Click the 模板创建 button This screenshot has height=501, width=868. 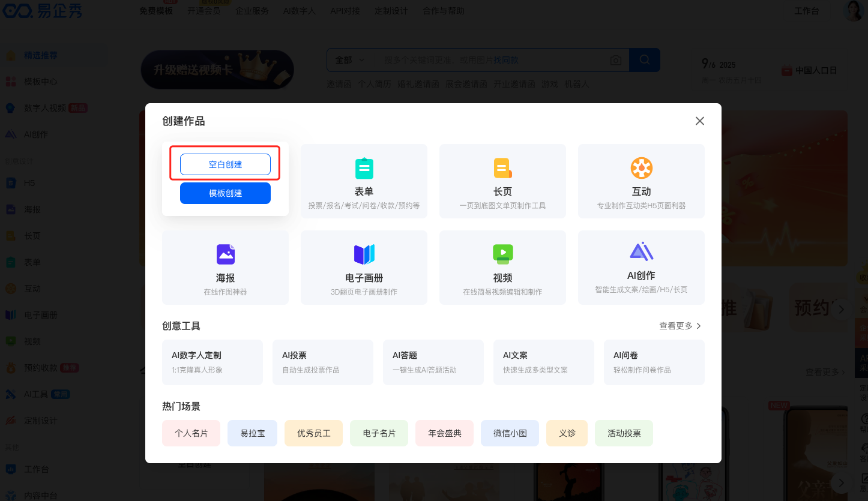(225, 193)
